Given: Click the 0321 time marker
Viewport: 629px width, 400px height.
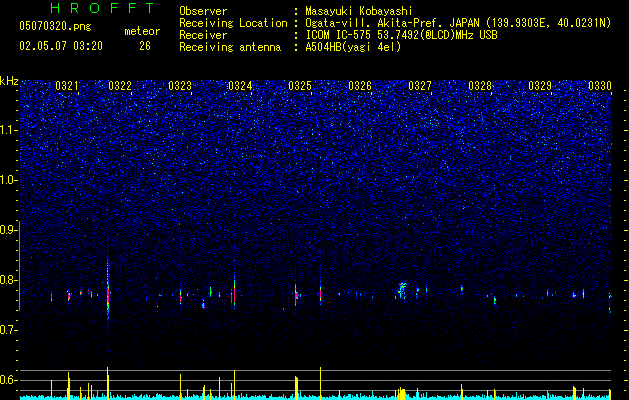Looking at the screenshot, I should pos(67,86).
